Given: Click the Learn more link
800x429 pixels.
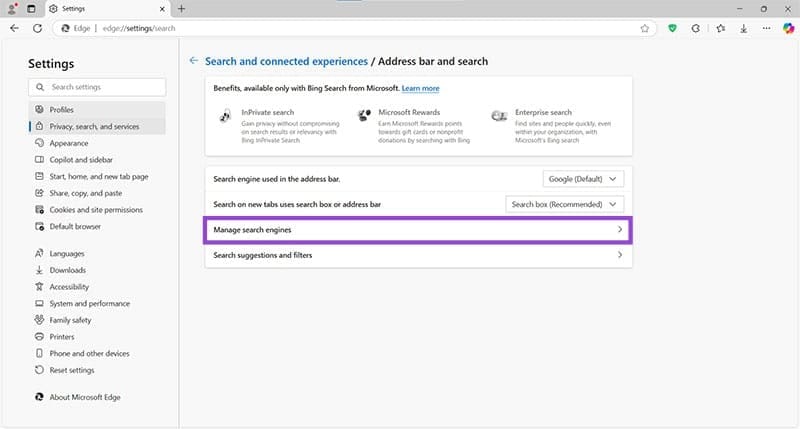Looking at the screenshot, I should click(420, 88).
